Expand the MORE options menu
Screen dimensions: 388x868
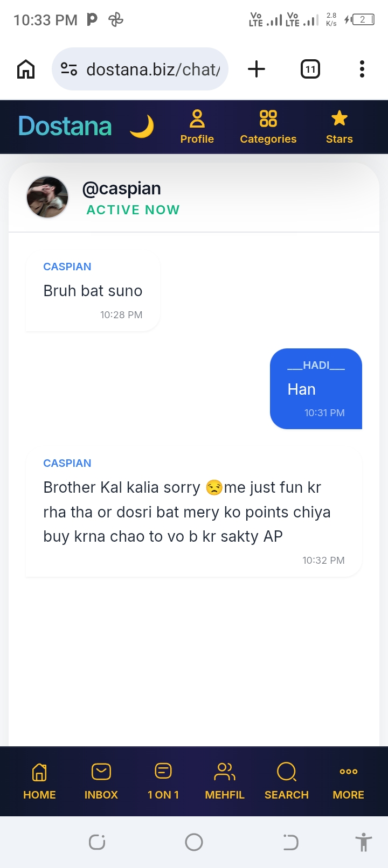coord(349,781)
